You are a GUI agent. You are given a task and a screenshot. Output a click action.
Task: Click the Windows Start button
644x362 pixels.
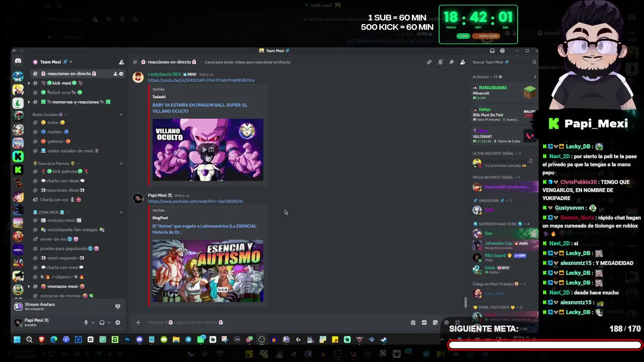click(x=17, y=339)
